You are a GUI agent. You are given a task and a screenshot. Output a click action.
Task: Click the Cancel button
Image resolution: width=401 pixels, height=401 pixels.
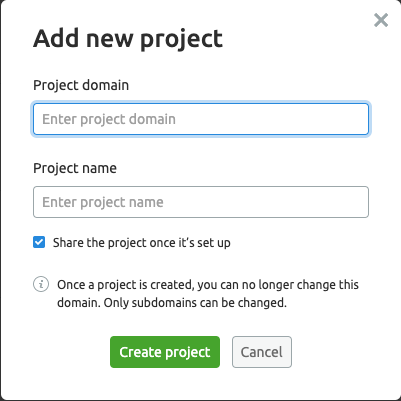pos(262,352)
